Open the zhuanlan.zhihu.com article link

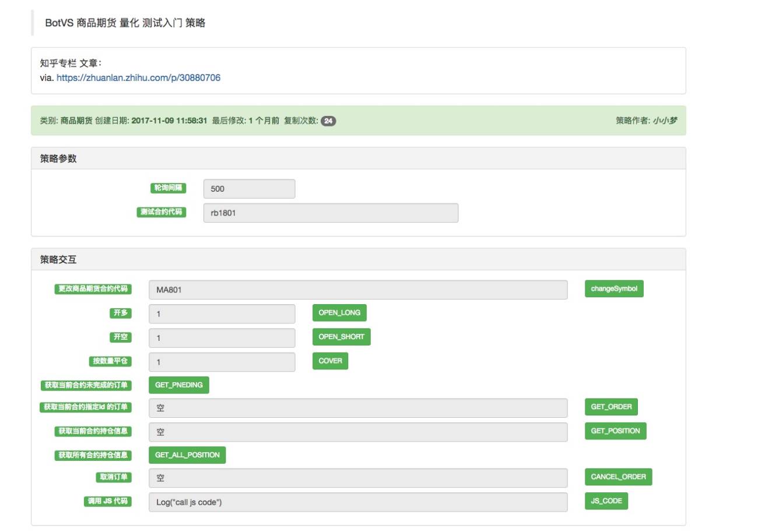click(x=138, y=77)
